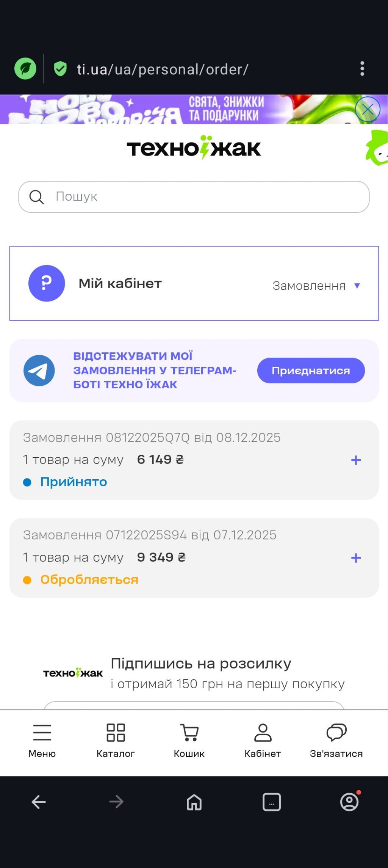Screen dimensions: 388x868
Task: Open the browser tabs switcher
Action: point(272,802)
